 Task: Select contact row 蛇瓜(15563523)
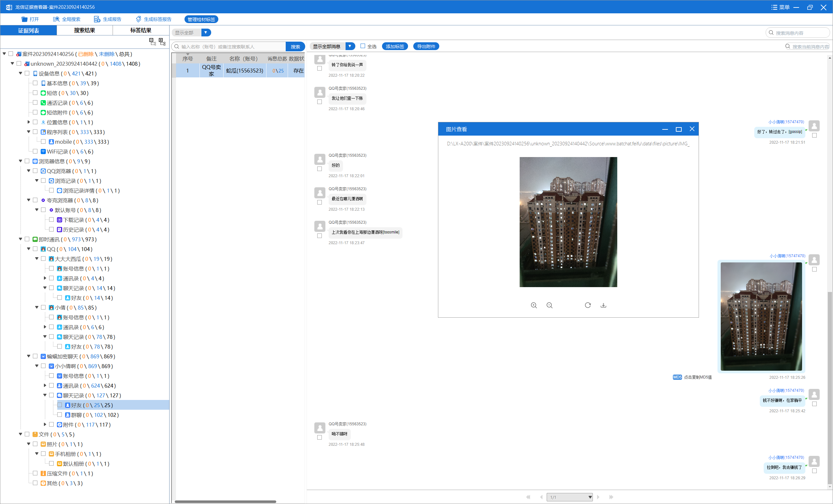240,71
